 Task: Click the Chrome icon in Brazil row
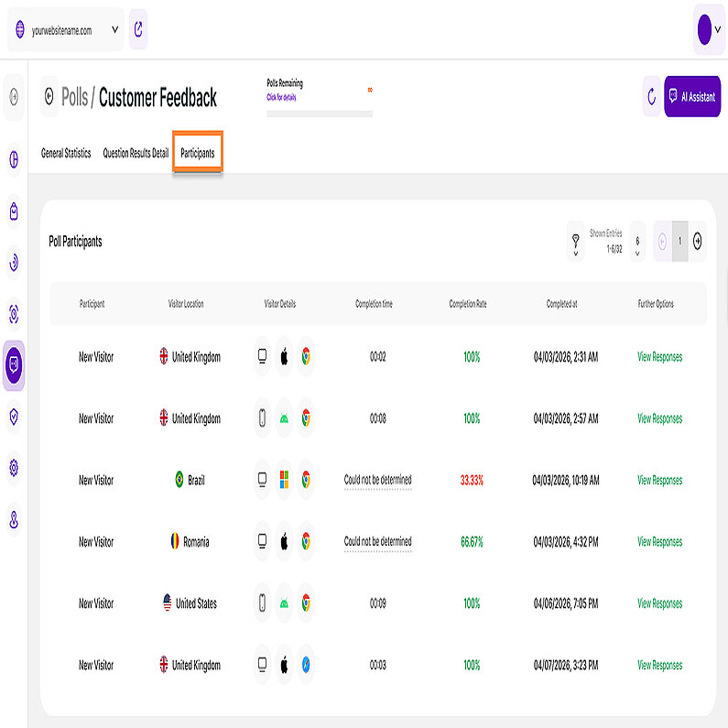tap(306, 480)
